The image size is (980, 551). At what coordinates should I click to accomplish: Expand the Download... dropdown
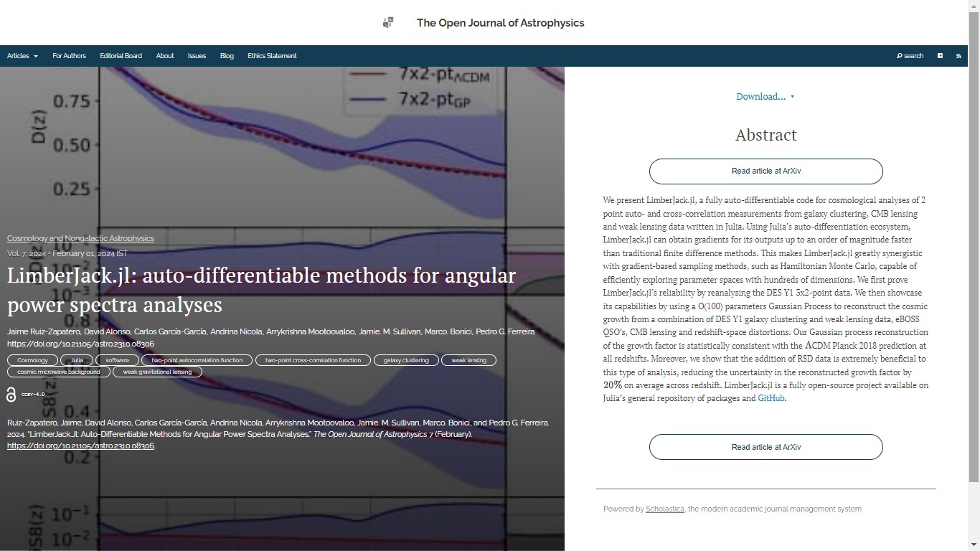click(765, 97)
